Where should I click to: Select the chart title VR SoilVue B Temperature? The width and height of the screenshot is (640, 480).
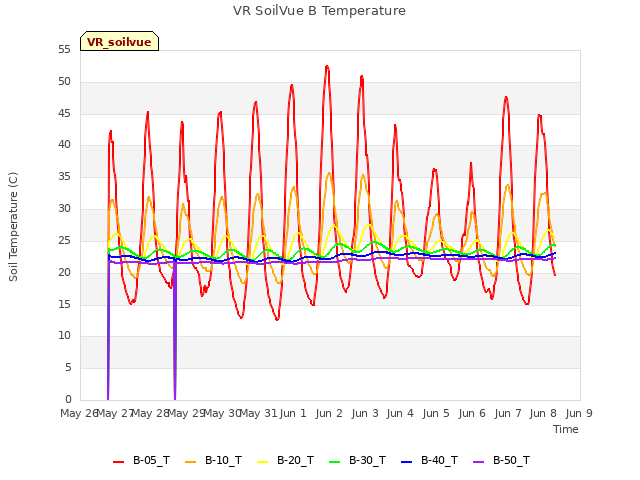(319, 11)
